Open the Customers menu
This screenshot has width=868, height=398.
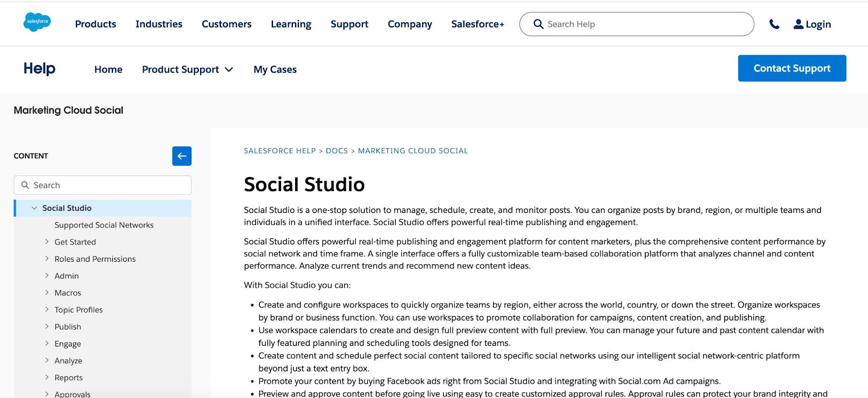click(227, 24)
